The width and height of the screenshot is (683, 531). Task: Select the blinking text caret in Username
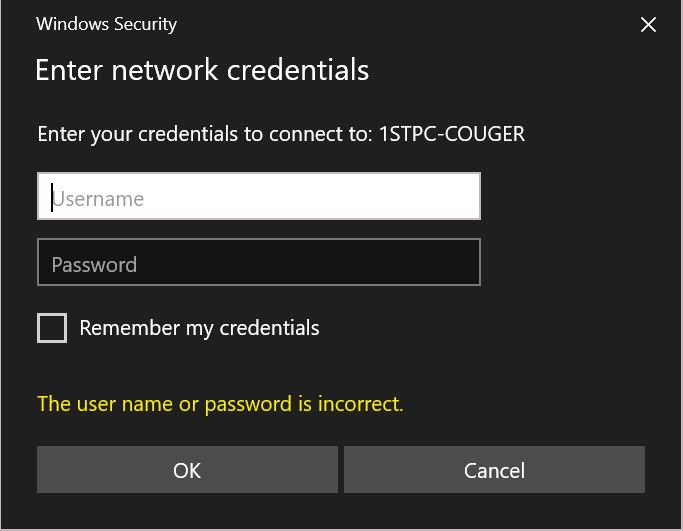[52, 198]
